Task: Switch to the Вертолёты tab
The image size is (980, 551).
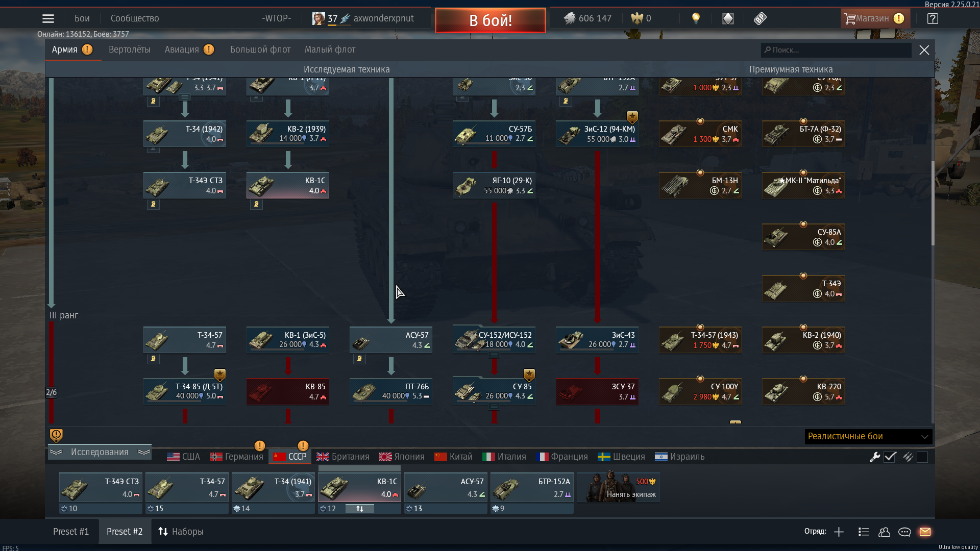Action: pyautogui.click(x=130, y=49)
